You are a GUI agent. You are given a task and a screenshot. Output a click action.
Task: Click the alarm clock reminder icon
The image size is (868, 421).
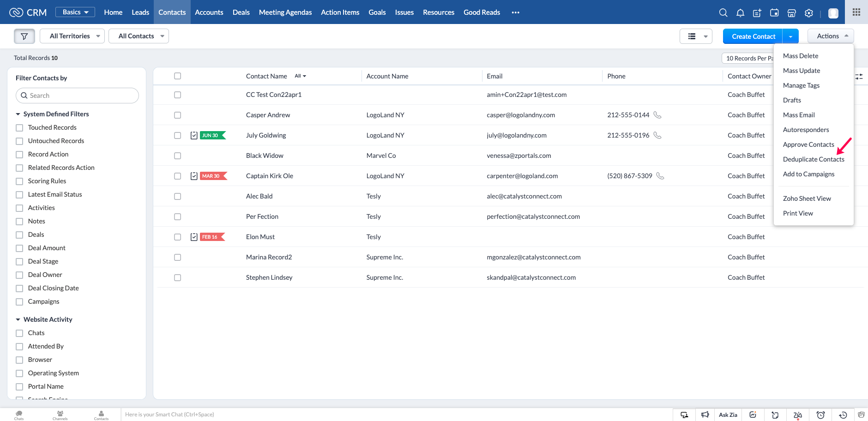point(820,415)
